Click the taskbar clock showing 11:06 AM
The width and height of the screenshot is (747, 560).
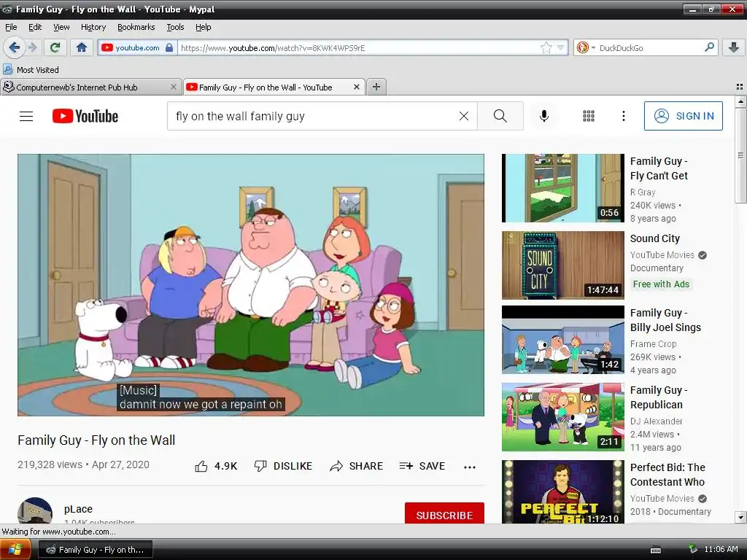click(x=721, y=549)
